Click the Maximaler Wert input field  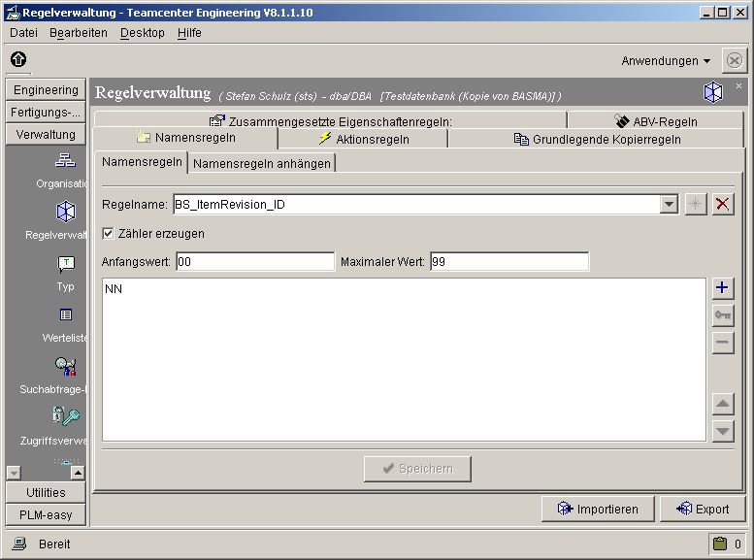pyautogui.click(x=509, y=262)
